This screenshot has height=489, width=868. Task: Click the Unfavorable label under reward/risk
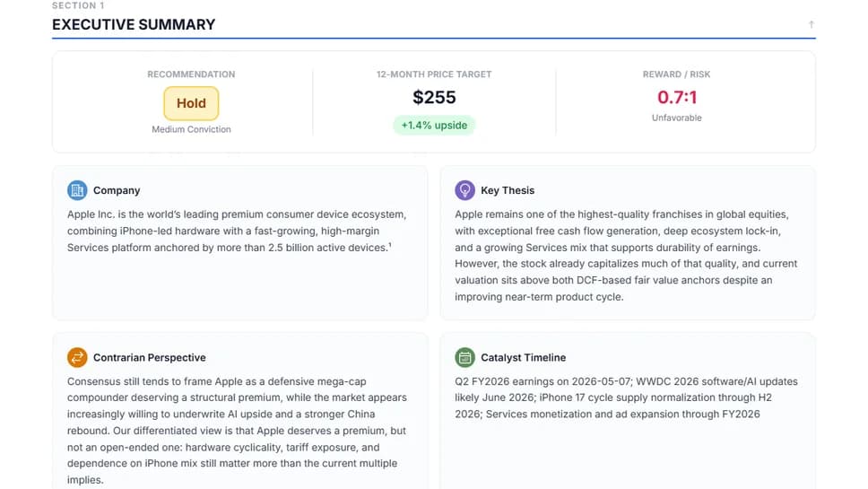(x=677, y=118)
